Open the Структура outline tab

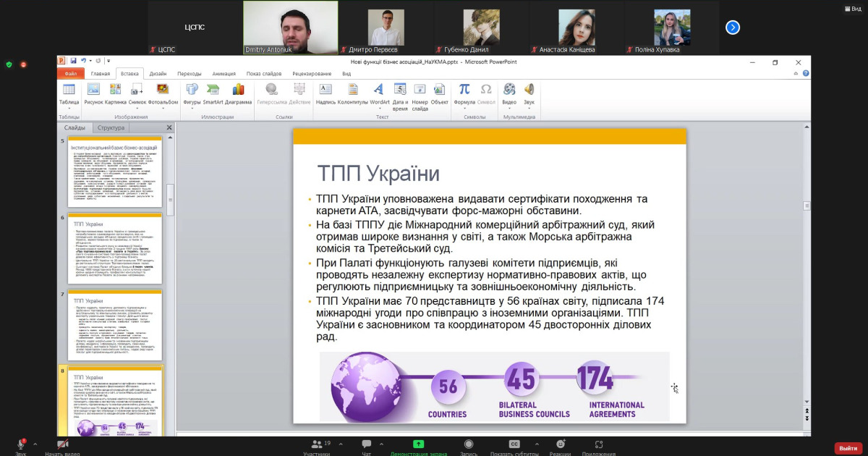point(111,128)
